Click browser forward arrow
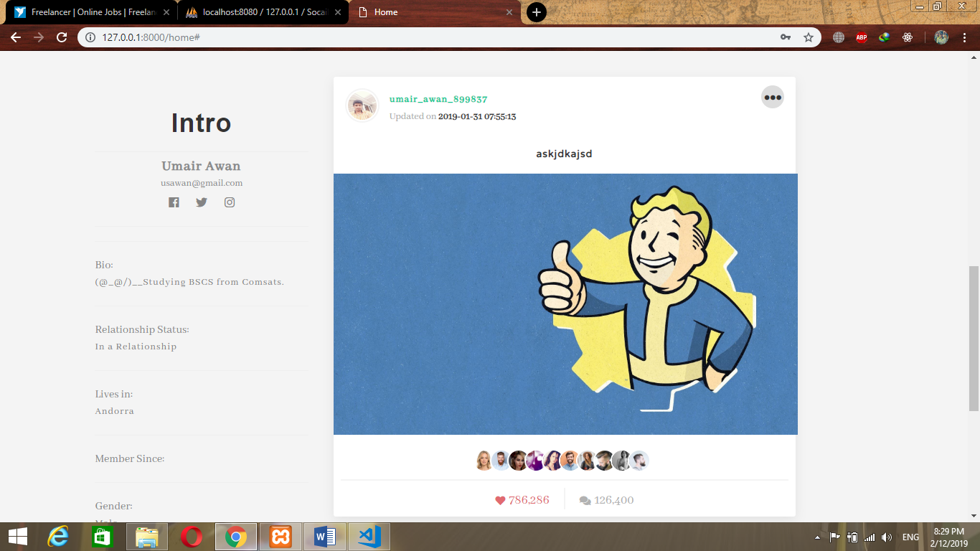Viewport: 980px width, 551px height. 39,37
